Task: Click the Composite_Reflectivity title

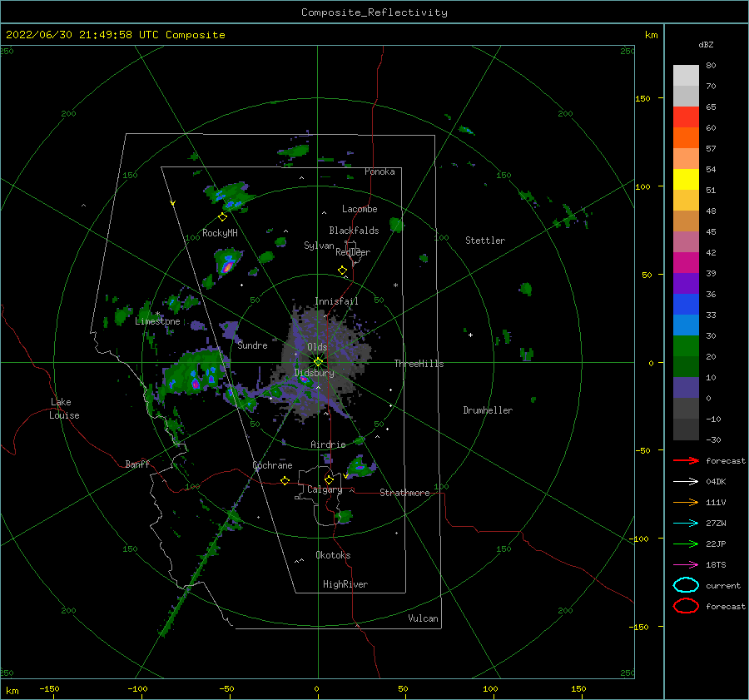Action: [374, 12]
